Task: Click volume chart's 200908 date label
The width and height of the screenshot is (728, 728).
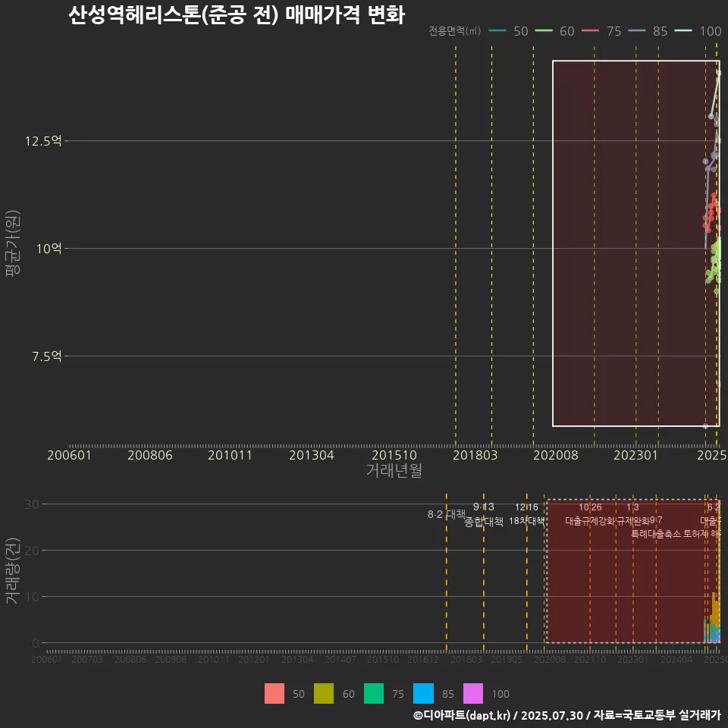Action: coord(171,659)
